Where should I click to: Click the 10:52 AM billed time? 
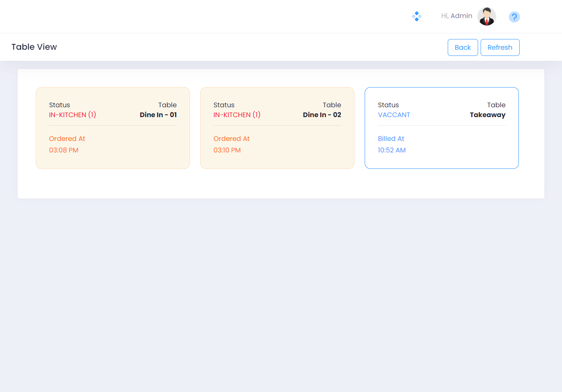[x=392, y=150]
